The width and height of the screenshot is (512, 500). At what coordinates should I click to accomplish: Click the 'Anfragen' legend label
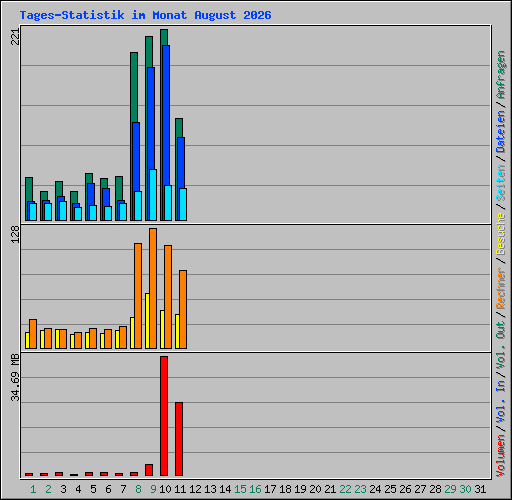501,75
